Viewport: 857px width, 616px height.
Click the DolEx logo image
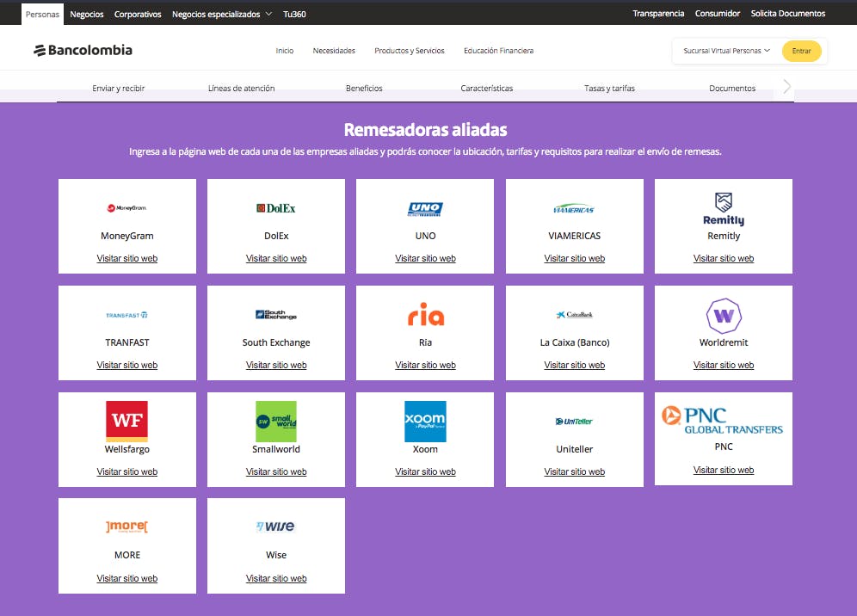point(276,208)
